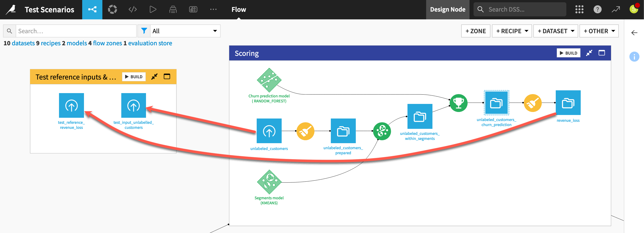Select the revenue_loss dataset icon
Image resolution: width=644 pixels, height=233 pixels.
tap(568, 103)
